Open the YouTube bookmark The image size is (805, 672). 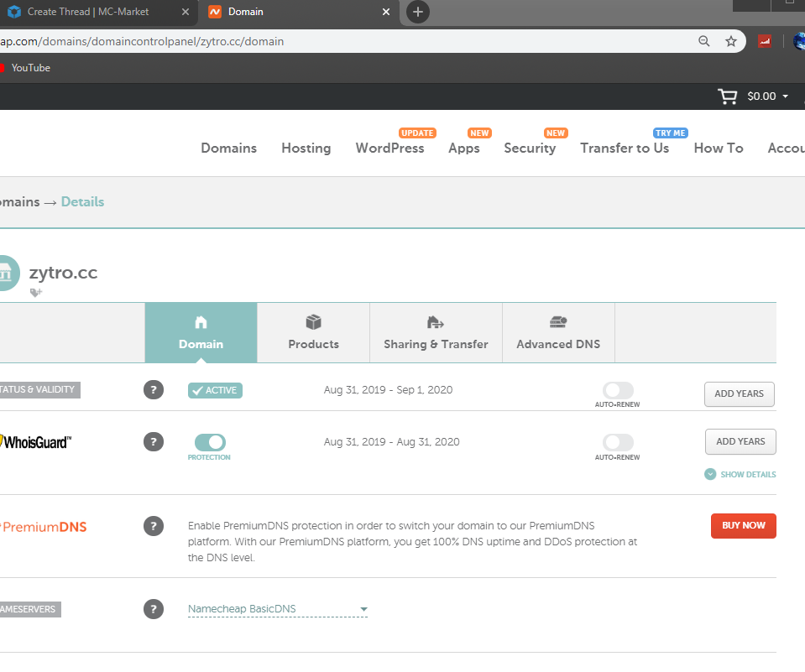25,68
